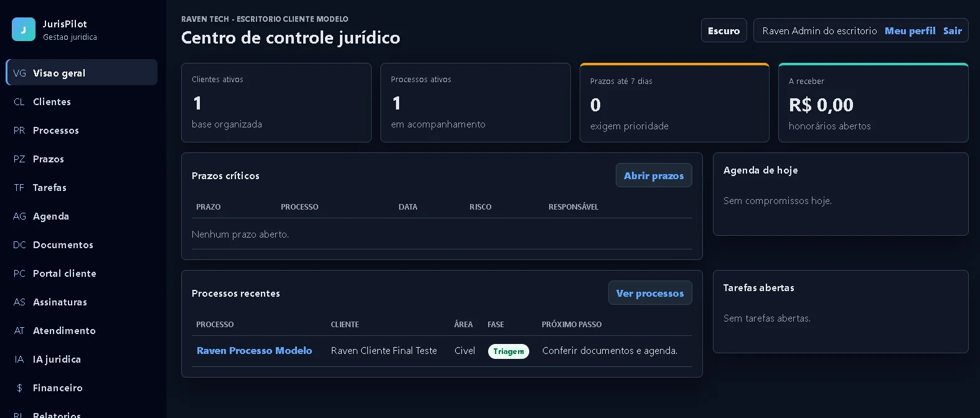The height and width of the screenshot is (418, 980).
Task: Click the PC abbreviation icon beside Portal cliente
Action: [19, 273]
